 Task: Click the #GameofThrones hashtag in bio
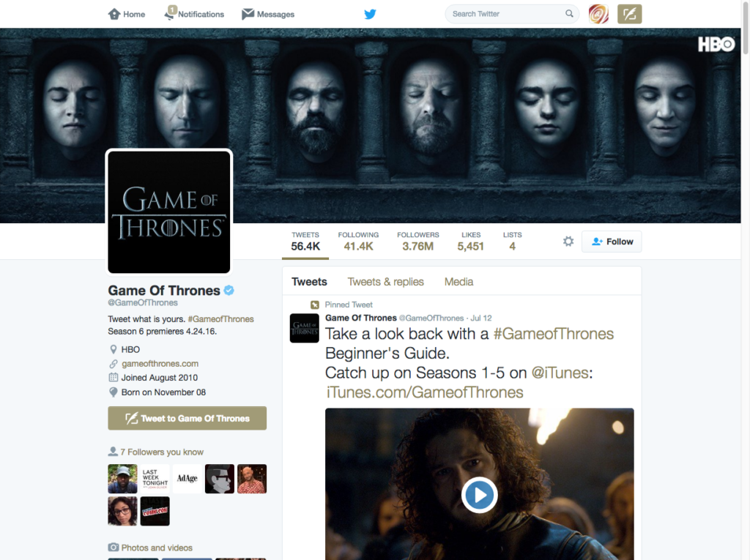click(220, 319)
